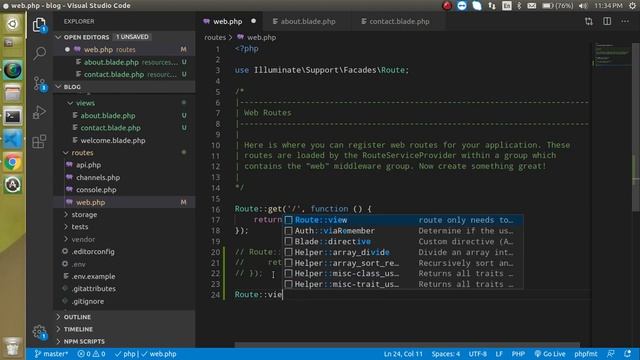Change the UTF-8 file encoding
Viewport: 640px width, 360px height.
pos(477,354)
